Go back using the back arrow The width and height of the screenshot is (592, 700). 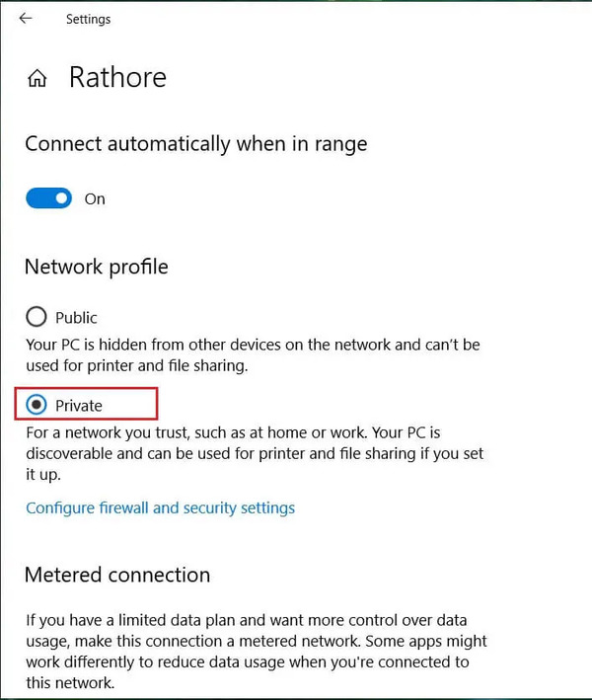pos(26,19)
